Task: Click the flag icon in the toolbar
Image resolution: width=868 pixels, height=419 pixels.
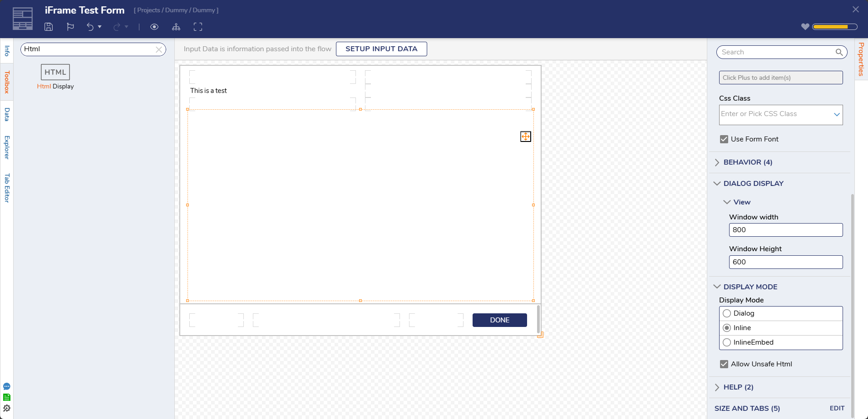Action: click(70, 27)
